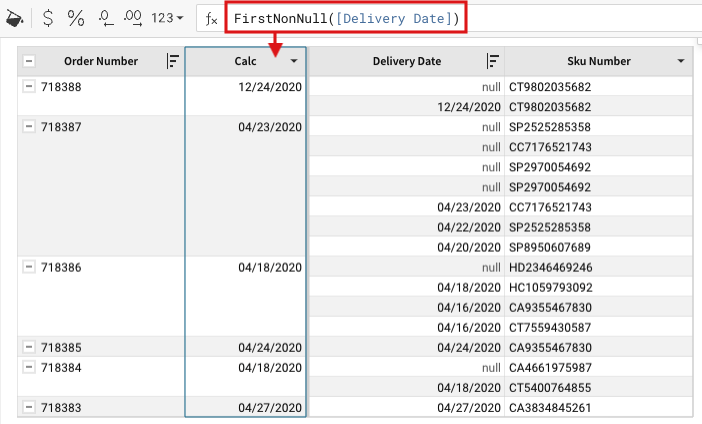This screenshot has height=424, width=702.
Task: Click the Order Number sort icon
Action: point(172,61)
